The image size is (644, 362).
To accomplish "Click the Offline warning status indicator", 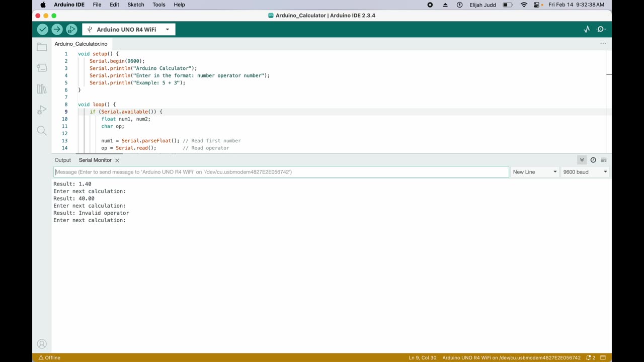I will point(49,357).
